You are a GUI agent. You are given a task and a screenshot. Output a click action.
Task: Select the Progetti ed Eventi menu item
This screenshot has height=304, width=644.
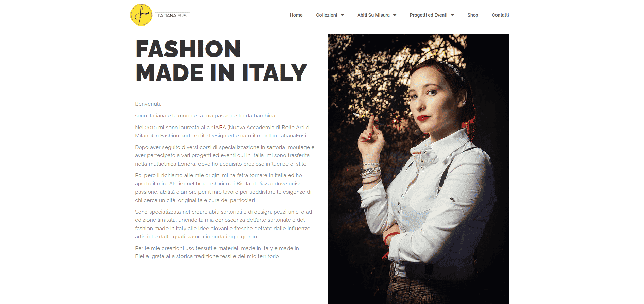tap(428, 15)
